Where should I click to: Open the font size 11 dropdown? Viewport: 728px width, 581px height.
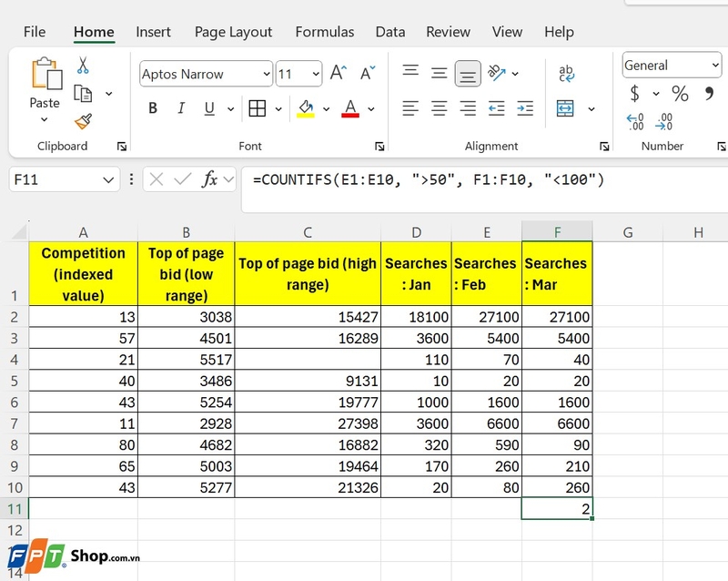(x=316, y=74)
